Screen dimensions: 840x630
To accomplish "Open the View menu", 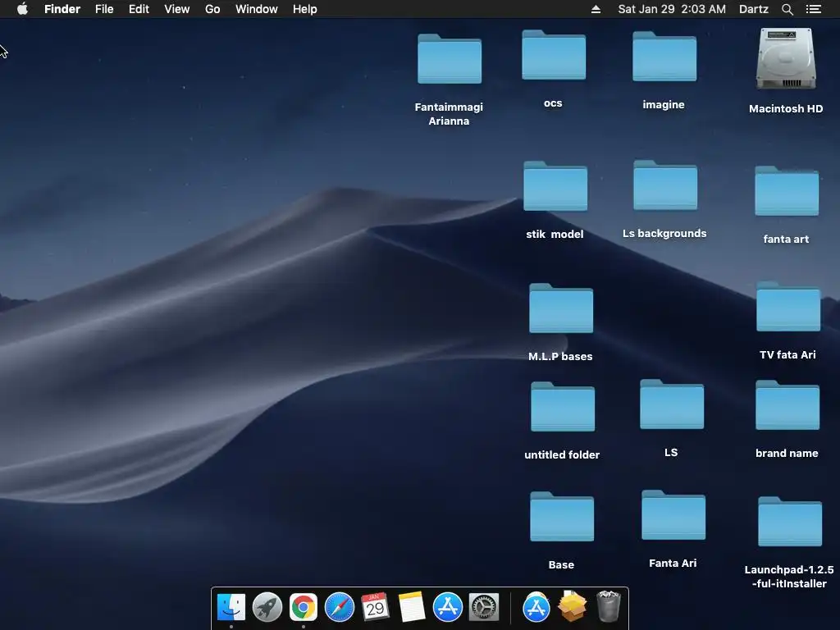I will pos(176,9).
